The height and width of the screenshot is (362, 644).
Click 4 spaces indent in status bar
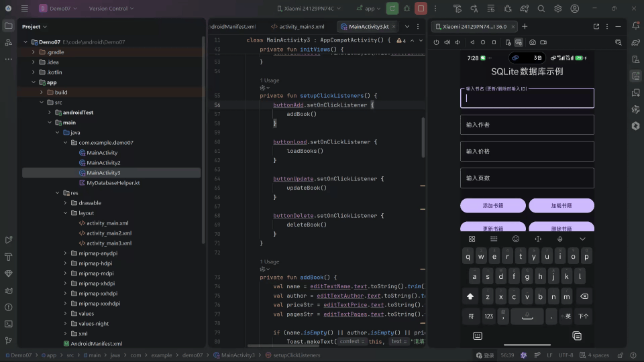pyautogui.click(x=594, y=355)
